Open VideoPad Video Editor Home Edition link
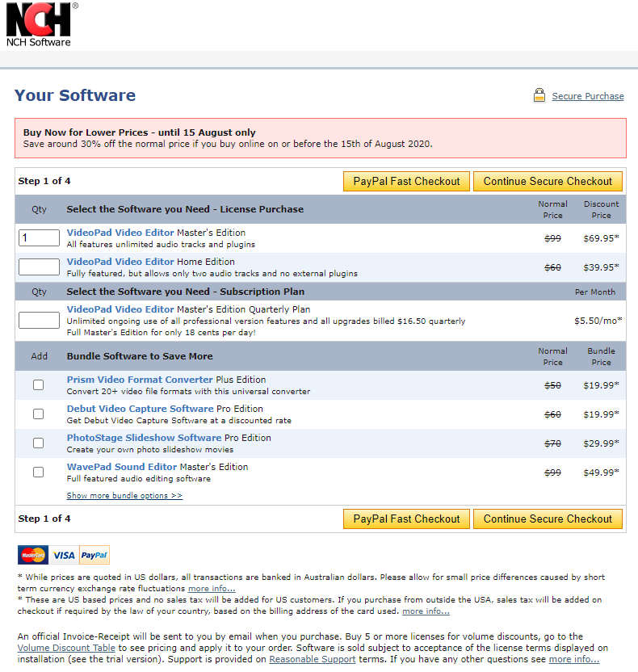 [120, 262]
